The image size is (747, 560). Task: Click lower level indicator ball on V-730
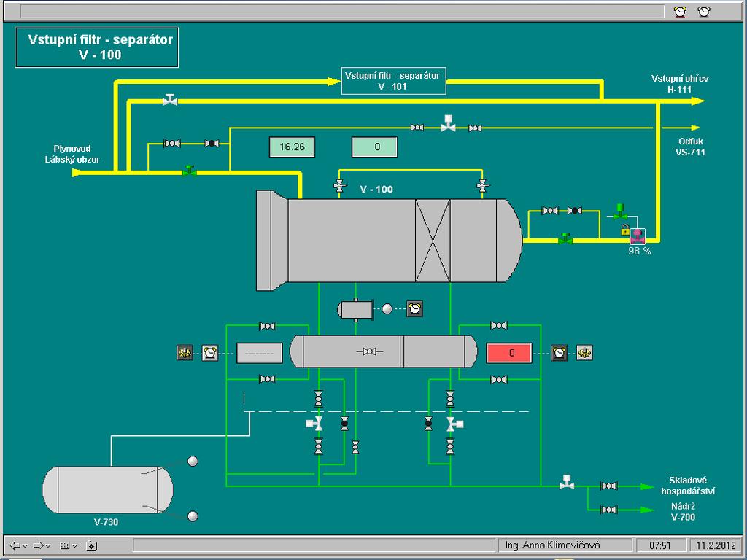[193, 516]
